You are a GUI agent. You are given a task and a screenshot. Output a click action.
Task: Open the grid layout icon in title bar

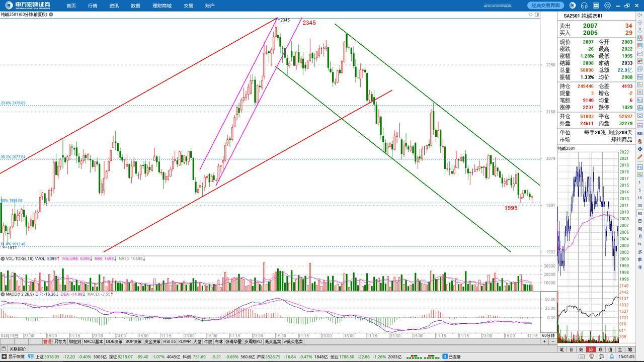596,6
